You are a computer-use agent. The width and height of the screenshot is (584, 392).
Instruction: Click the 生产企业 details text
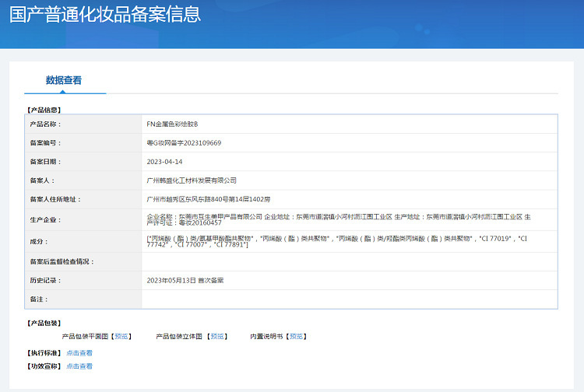(339, 219)
